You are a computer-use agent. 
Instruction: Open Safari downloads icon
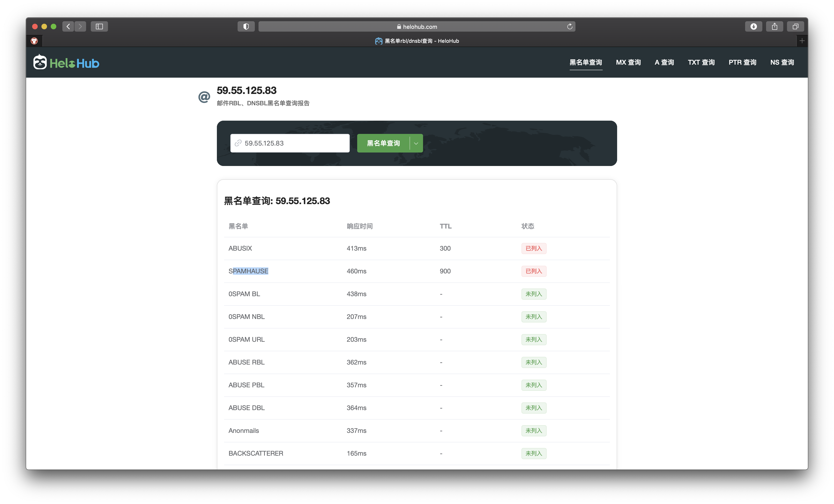coord(753,26)
